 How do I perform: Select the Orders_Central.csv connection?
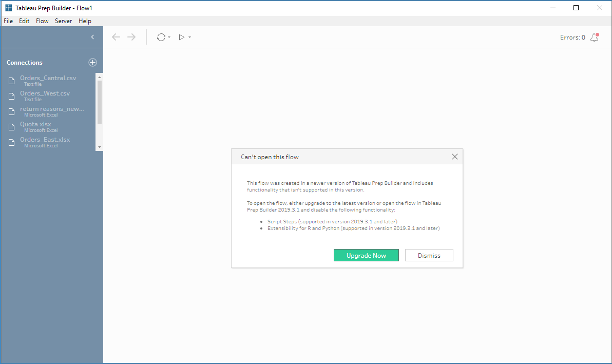48,81
